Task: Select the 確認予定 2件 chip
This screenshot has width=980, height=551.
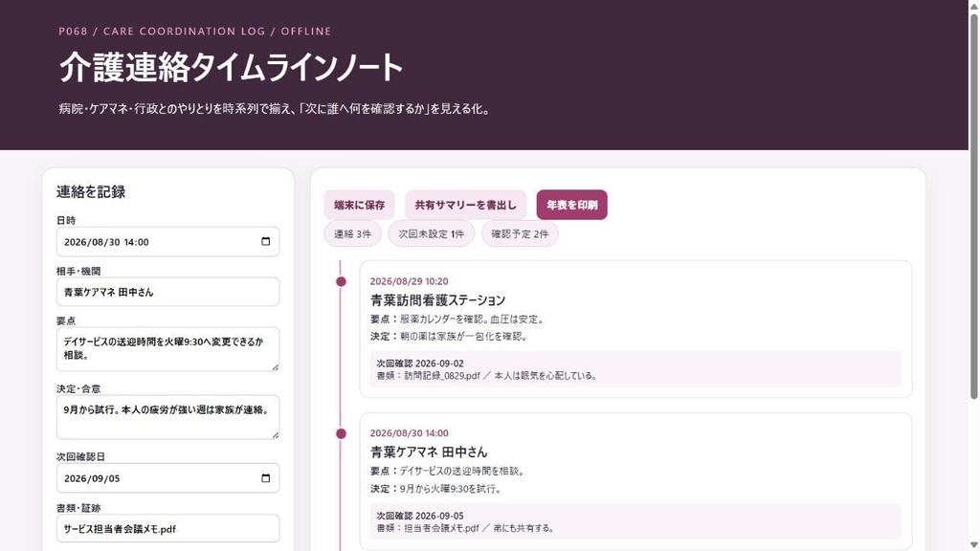Action: [520, 234]
